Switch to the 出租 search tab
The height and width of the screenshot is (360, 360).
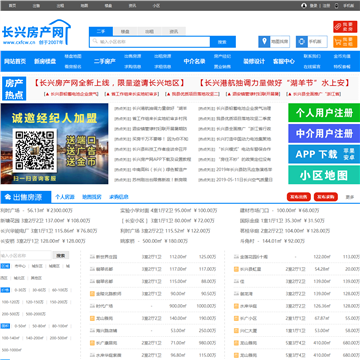[149, 31]
